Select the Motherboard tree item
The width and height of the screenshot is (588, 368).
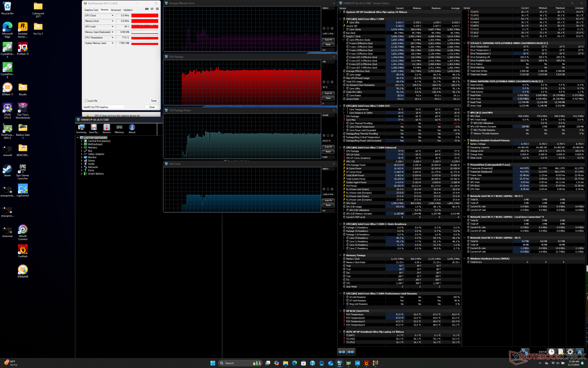[x=95, y=144]
